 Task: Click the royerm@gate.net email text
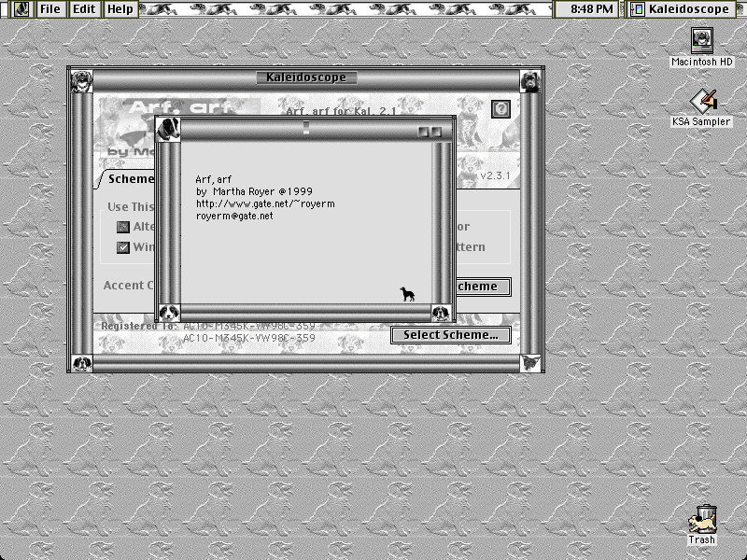click(234, 217)
